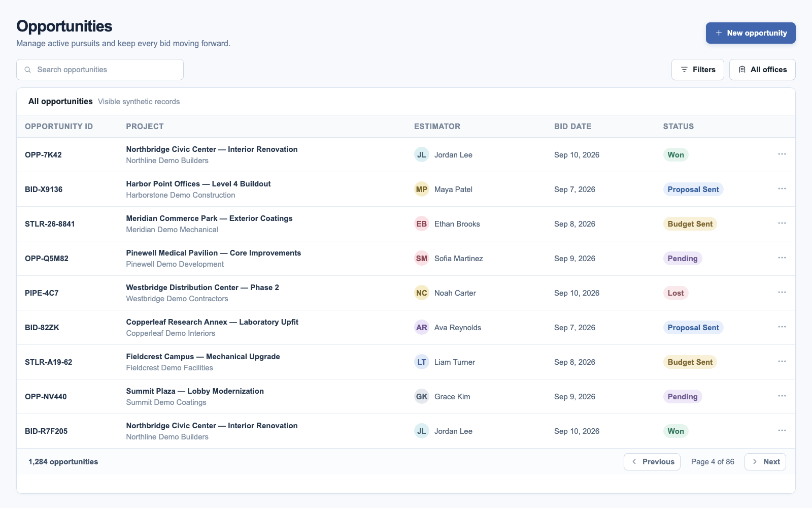
Task: Open the Filters panel
Action: pyautogui.click(x=698, y=70)
